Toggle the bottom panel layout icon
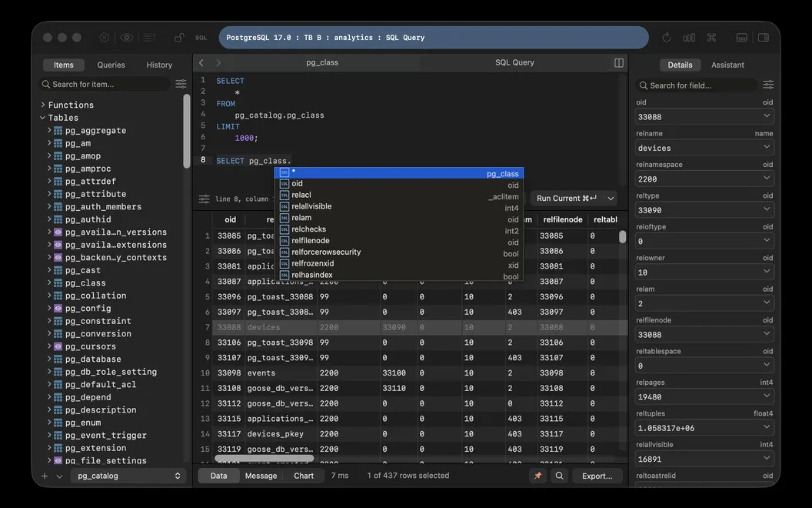Image resolution: width=812 pixels, height=508 pixels. click(741, 37)
